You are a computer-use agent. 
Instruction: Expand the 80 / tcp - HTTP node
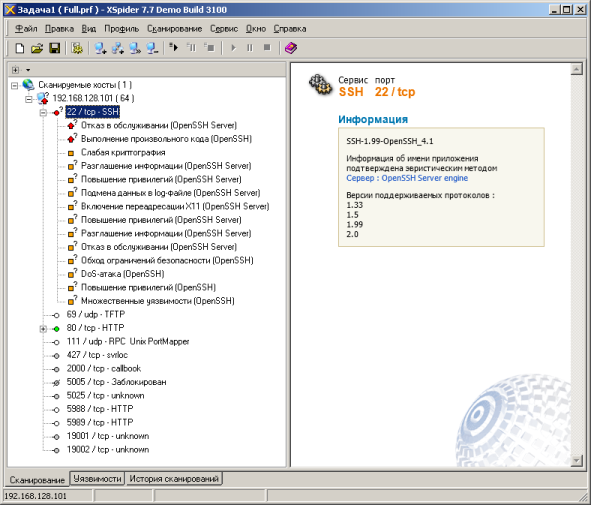43,329
